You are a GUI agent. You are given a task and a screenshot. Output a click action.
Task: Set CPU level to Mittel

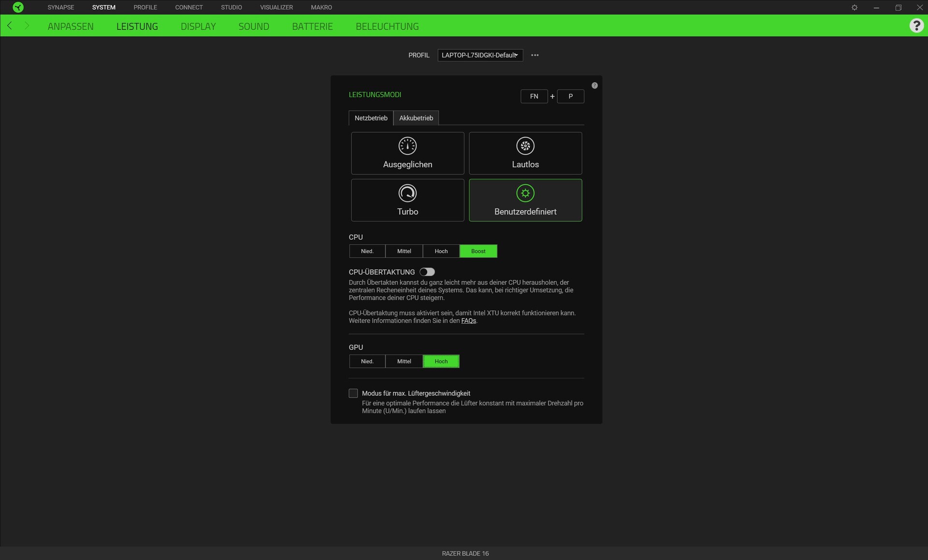404,251
